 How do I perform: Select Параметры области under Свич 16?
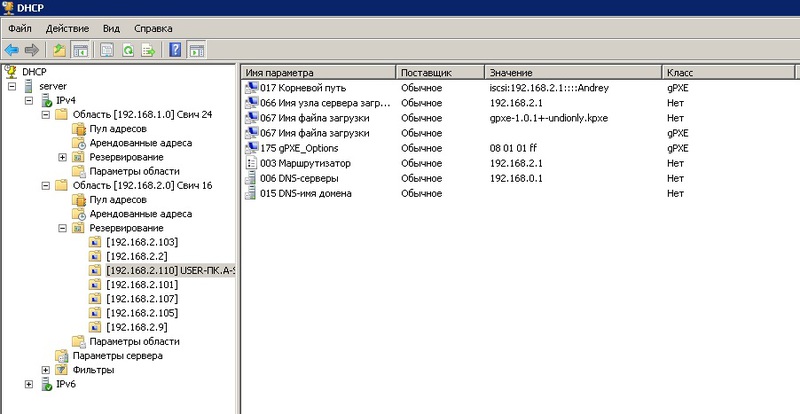coord(134,342)
